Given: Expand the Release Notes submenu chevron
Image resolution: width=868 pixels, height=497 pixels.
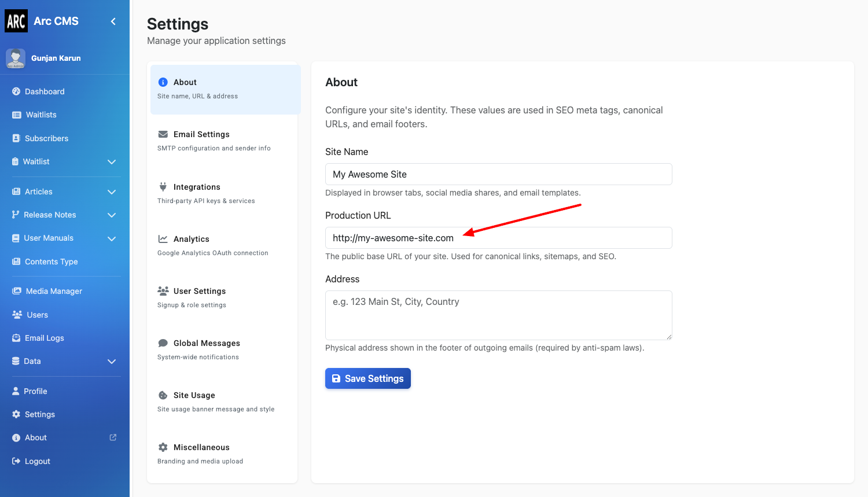Looking at the screenshot, I should pos(112,215).
